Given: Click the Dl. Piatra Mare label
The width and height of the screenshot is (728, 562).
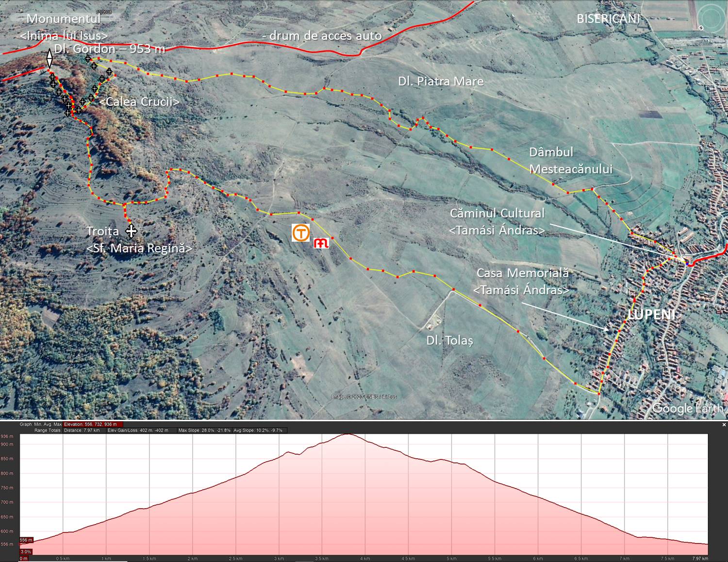Looking at the screenshot, I should pyautogui.click(x=441, y=82).
